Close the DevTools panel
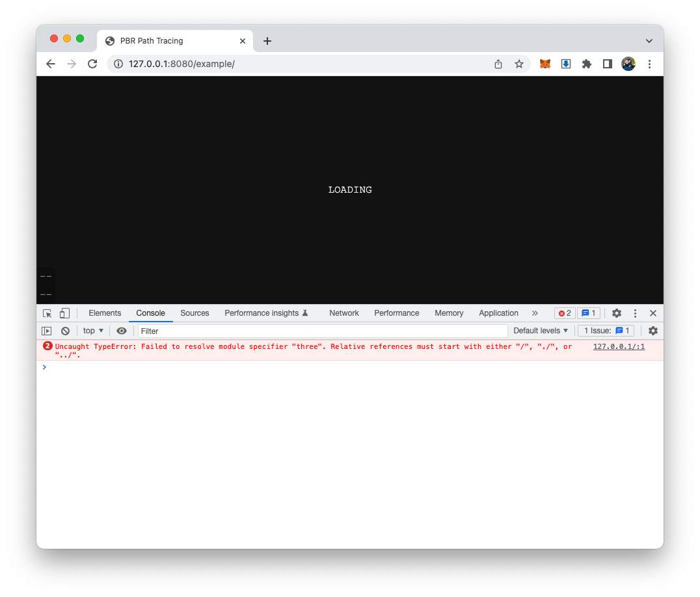 pyautogui.click(x=653, y=313)
